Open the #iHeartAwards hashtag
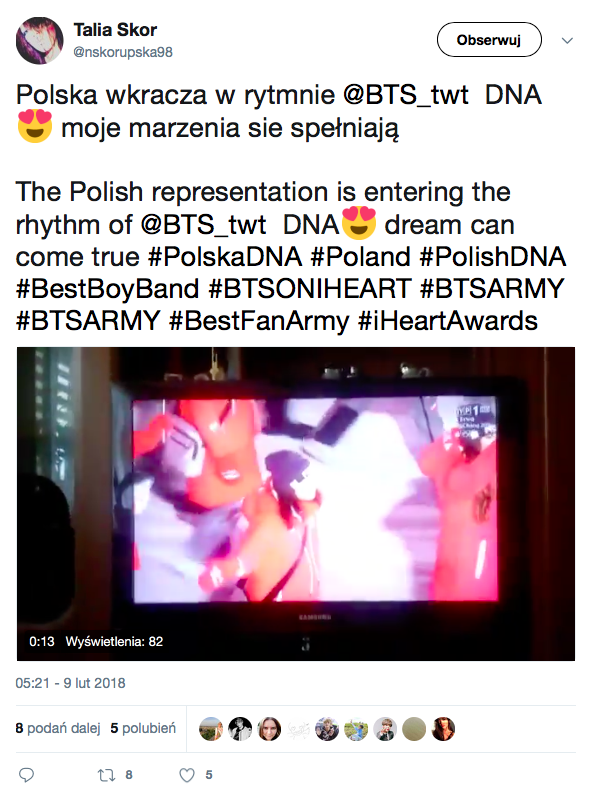Viewport: 602px width, 795px height. tap(447, 321)
